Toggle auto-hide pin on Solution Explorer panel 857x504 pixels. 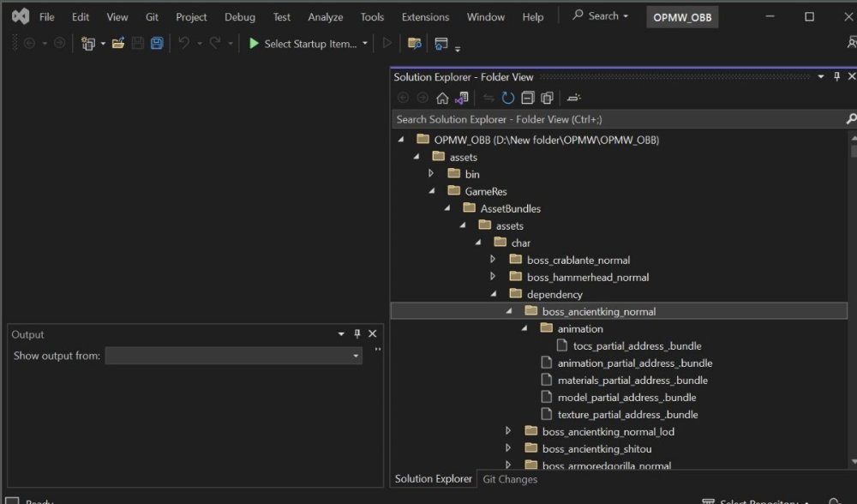836,76
